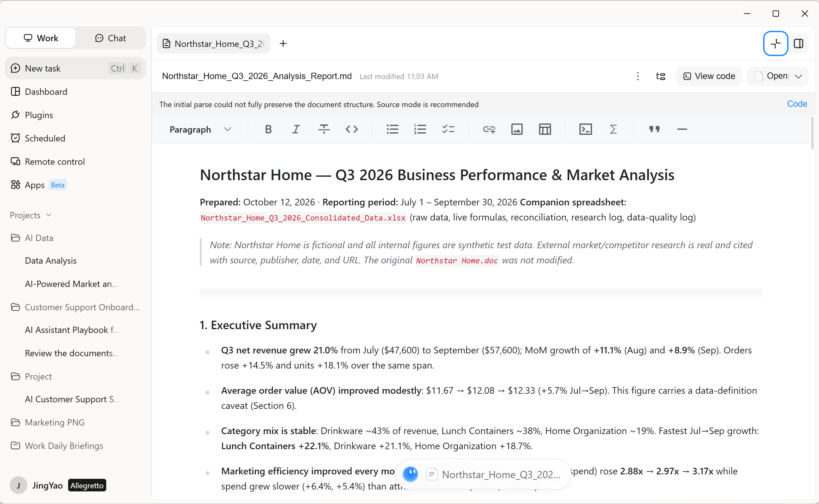Viewport: 819px width, 504px height.
Task: Open the Plugins page
Action: (75, 115)
